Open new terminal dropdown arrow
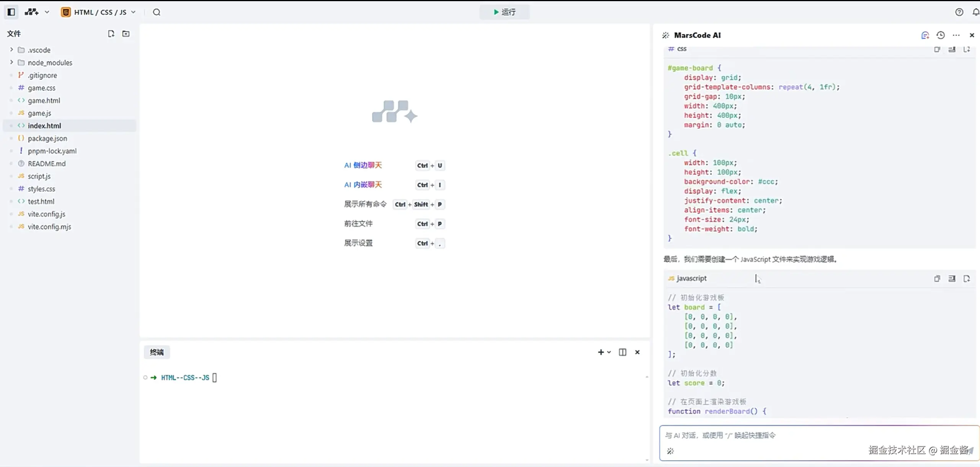Viewport: 980px width, 467px height. click(x=609, y=352)
